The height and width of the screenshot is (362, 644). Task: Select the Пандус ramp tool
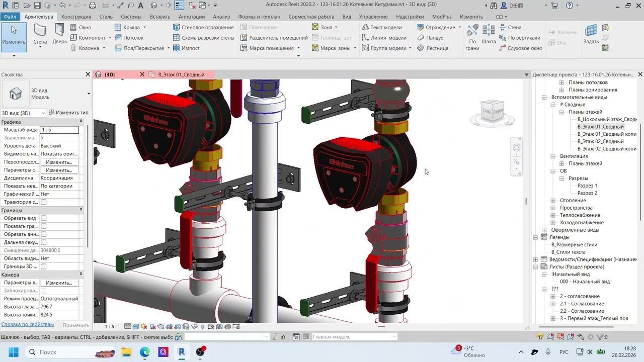(430, 38)
